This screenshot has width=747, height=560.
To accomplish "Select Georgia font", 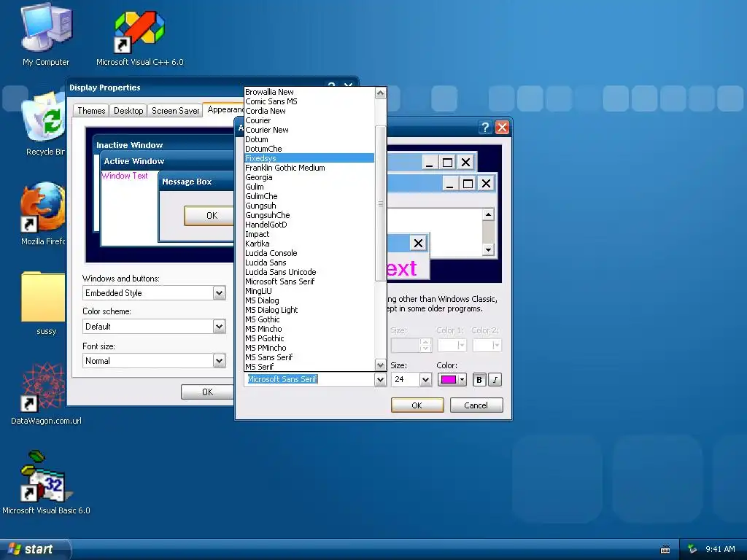I will pyautogui.click(x=309, y=177).
